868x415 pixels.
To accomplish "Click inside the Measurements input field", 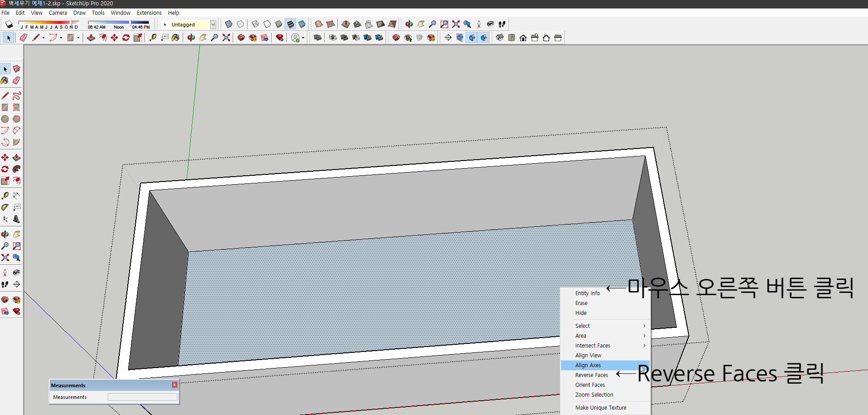I will (143, 397).
